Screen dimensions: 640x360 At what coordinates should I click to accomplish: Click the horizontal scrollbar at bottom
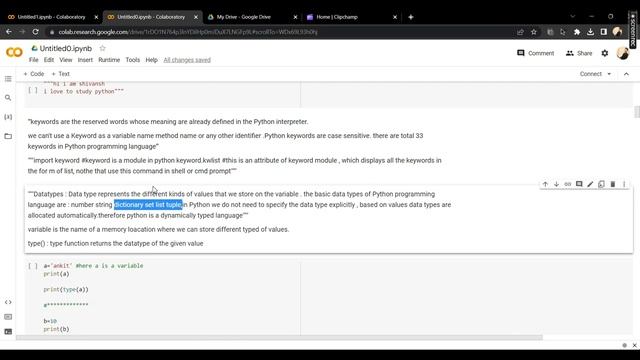coord(280,338)
